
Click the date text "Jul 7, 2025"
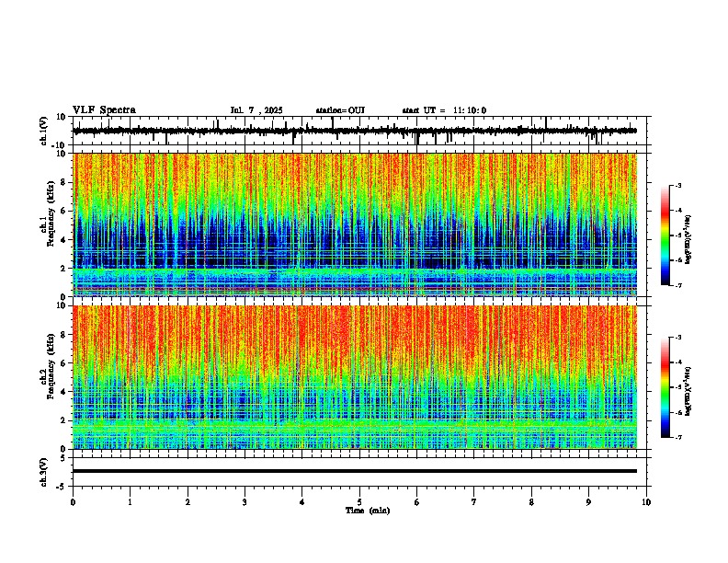[256, 110]
